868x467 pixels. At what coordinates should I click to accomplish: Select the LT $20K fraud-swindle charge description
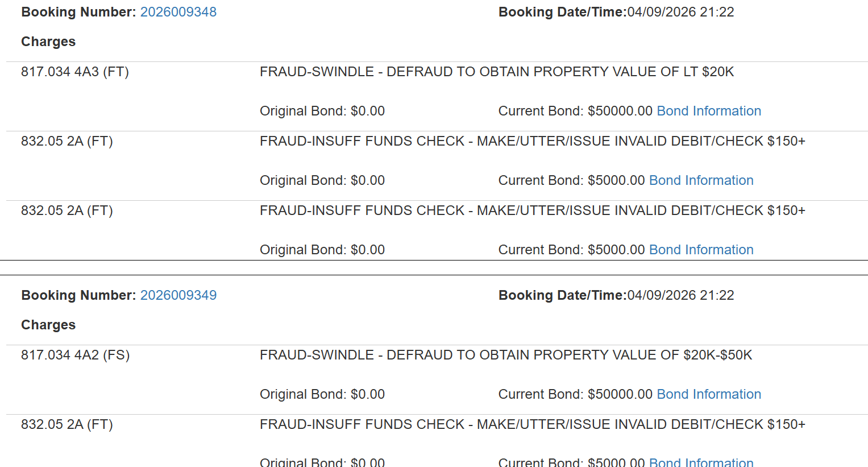(496, 72)
